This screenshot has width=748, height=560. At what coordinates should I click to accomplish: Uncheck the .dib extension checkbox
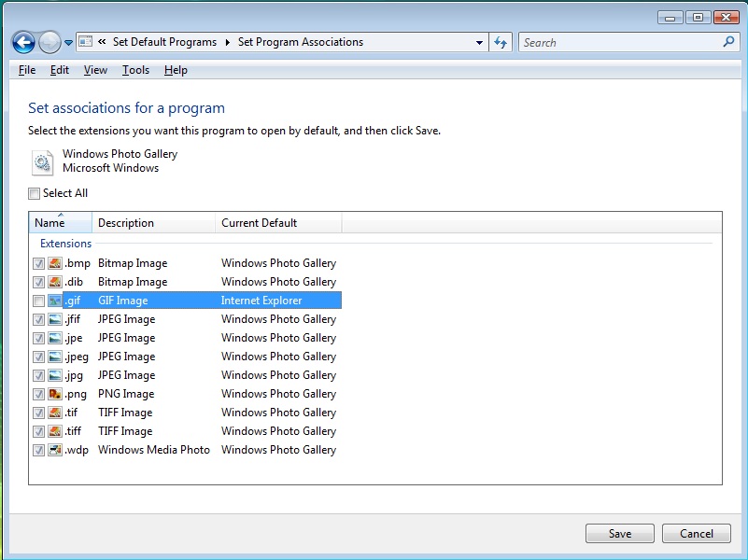(38, 282)
